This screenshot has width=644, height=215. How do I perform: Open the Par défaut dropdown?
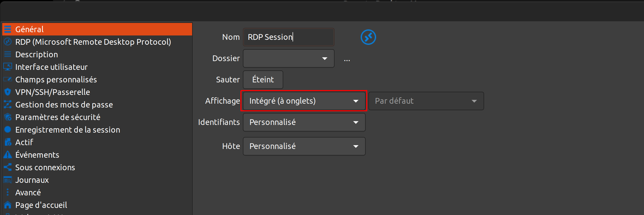tap(426, 101)
